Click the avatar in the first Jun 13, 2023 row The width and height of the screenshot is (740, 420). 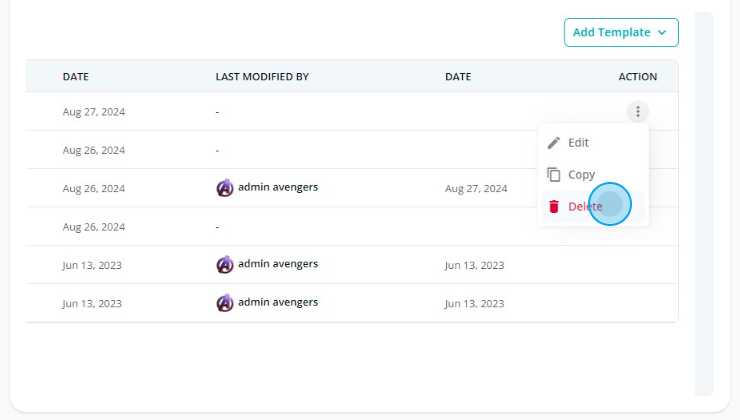coord(225,265)
